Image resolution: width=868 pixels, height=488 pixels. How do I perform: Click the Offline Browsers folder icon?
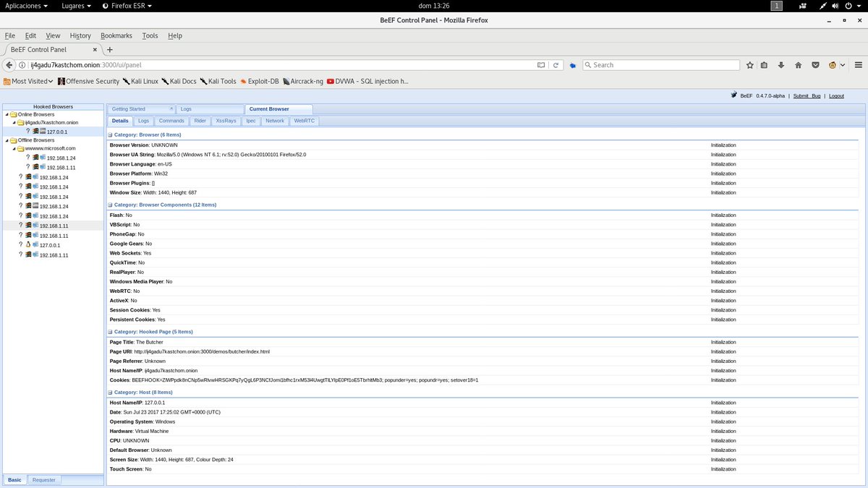point(13,140)
